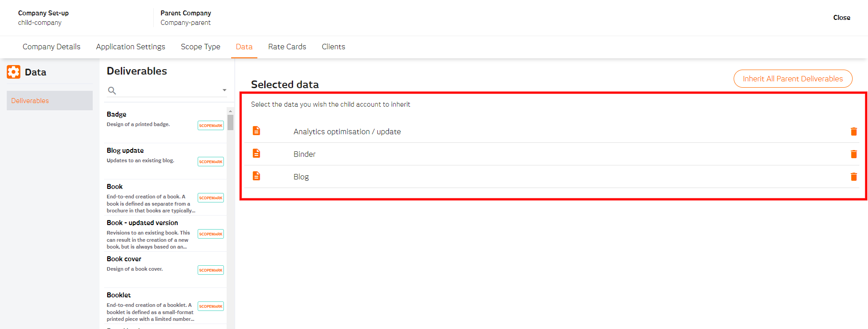
Task: Select the Book deliverable title
Action: coord(114,187)
